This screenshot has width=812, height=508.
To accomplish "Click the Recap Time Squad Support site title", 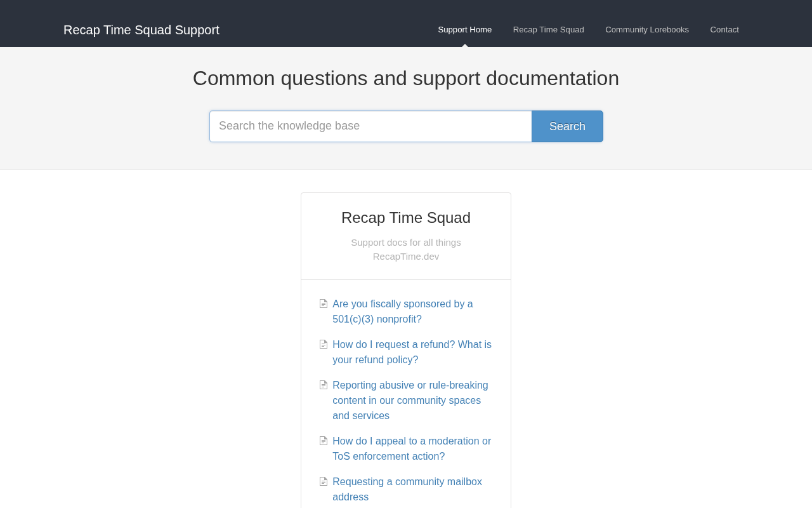I will tap(141, 30).
